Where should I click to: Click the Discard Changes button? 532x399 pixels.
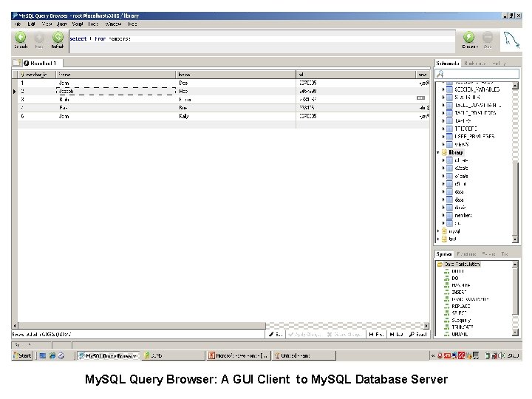tap(344, 335)
